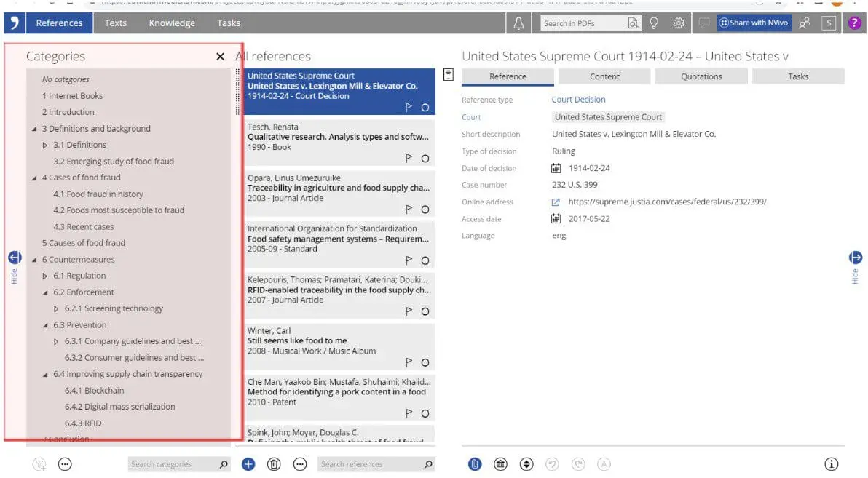This screenshot has width=868, height=478.
Task: Click the undo arrow icon
Action: (x=553, y=463)
